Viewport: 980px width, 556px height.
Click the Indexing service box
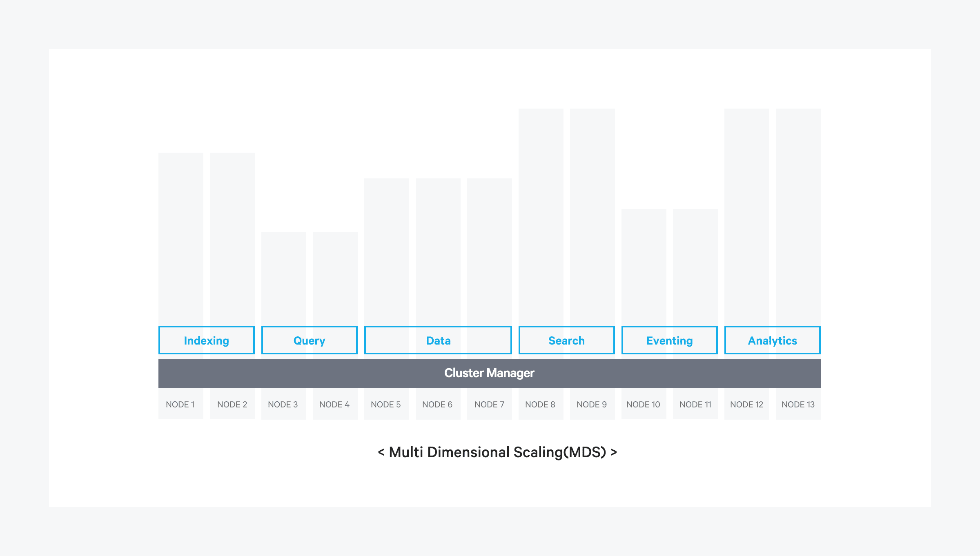(206, 340)
